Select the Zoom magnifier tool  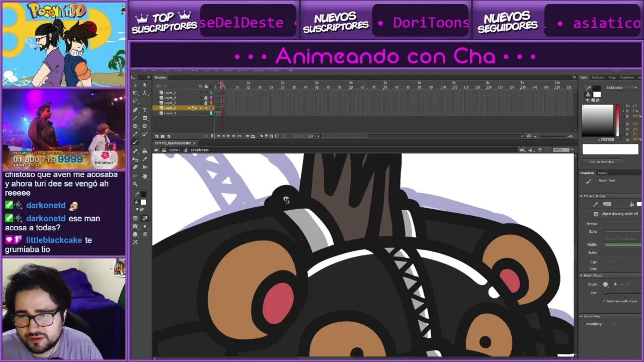pos(135,184)
